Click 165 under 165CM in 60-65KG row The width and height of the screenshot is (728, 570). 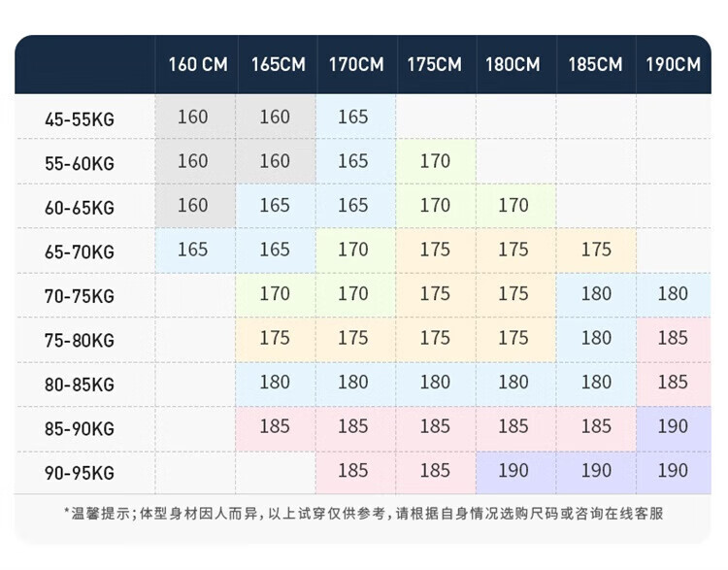(275, 205)
